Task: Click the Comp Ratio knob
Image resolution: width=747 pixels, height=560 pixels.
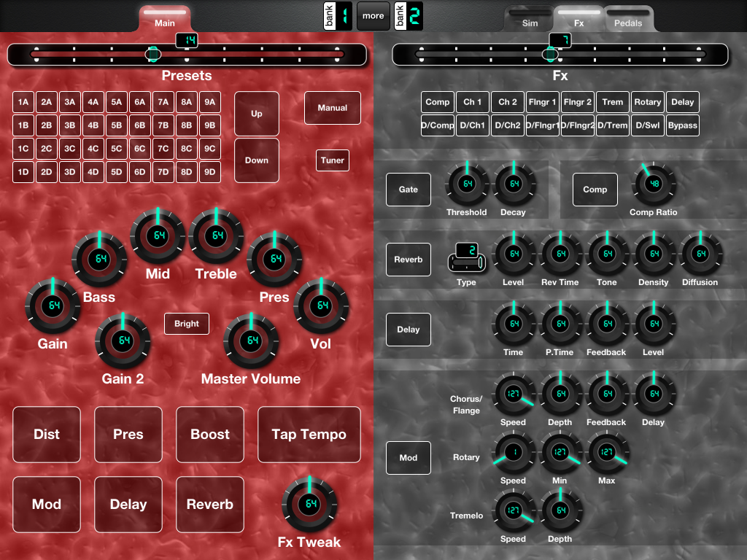Action: [654, 184]
